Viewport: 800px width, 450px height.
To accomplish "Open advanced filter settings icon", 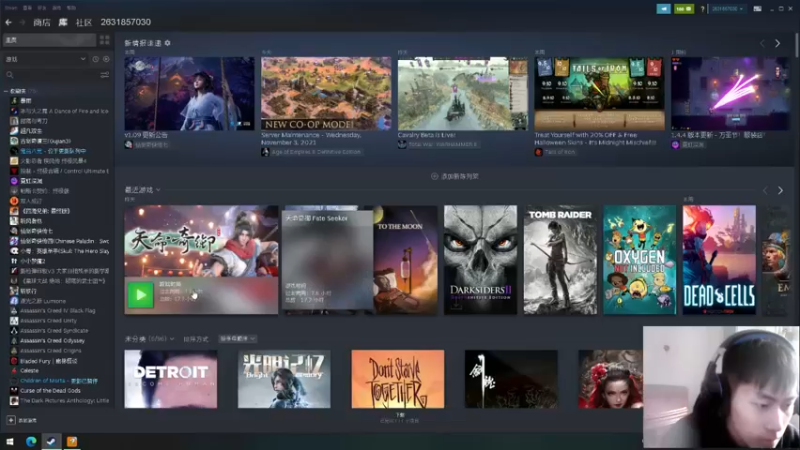I will pyautogui.click(x=105, y=75).
